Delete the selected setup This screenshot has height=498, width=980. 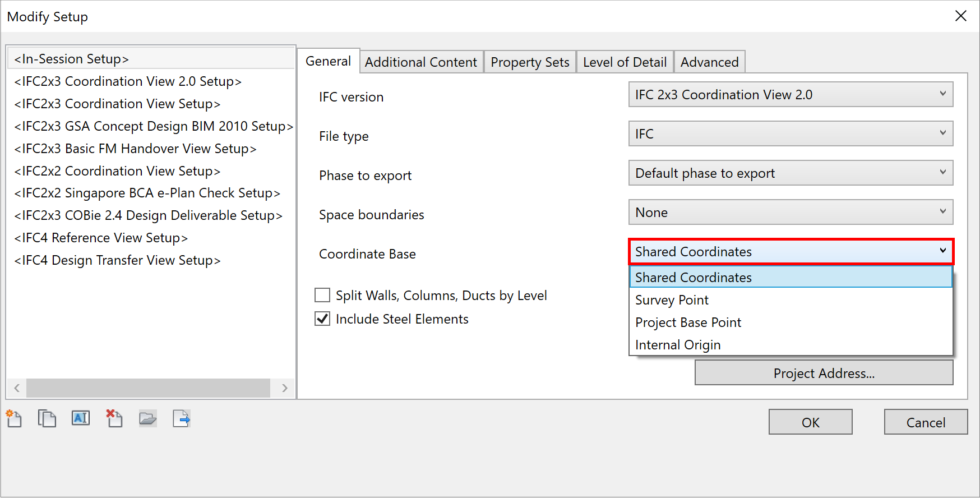point(114,418)
